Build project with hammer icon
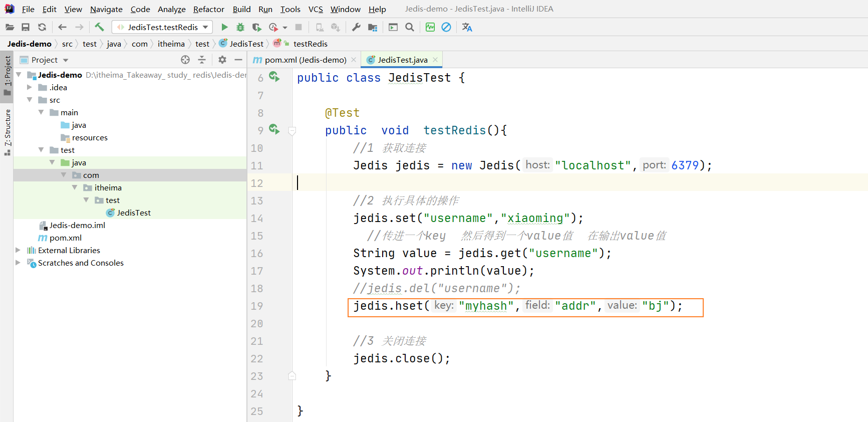Image resolution: width=868 pixels, height=422 pixels. (99, 27)
